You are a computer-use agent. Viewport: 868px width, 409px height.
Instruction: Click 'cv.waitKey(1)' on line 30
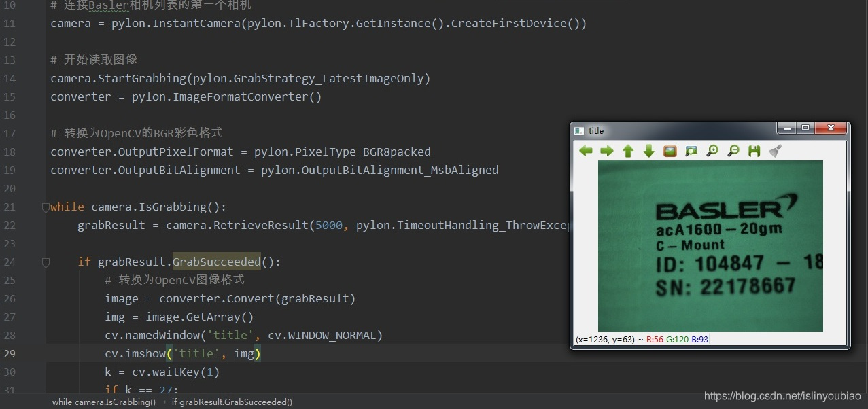coord(176,372)
